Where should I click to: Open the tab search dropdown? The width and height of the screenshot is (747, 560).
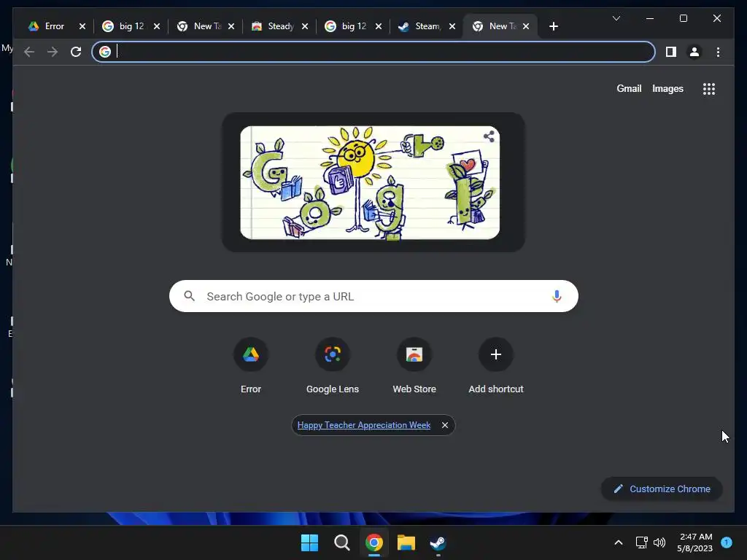(x=616, y=18)
